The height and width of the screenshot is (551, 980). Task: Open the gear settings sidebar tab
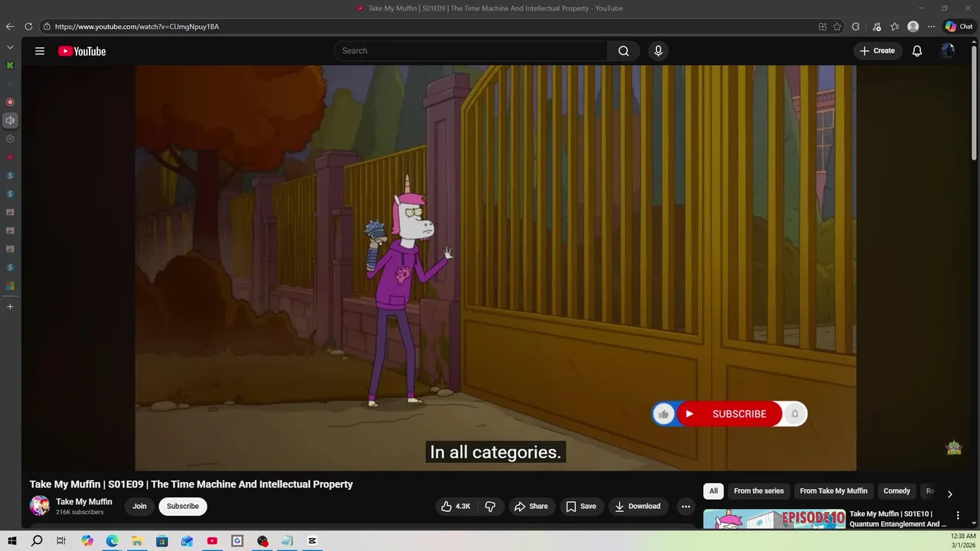(10, 139)
